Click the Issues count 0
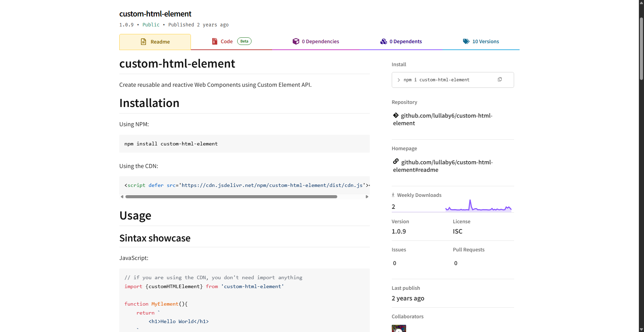Image resolution: width=644 pixels, height=332 pixels. (394, 263)
